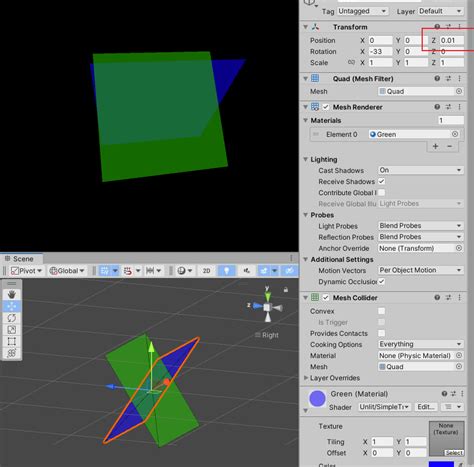This screenshot has width=474, height=467.
Task: Toggle hidden objects visibility button
Action: (289, 271)
